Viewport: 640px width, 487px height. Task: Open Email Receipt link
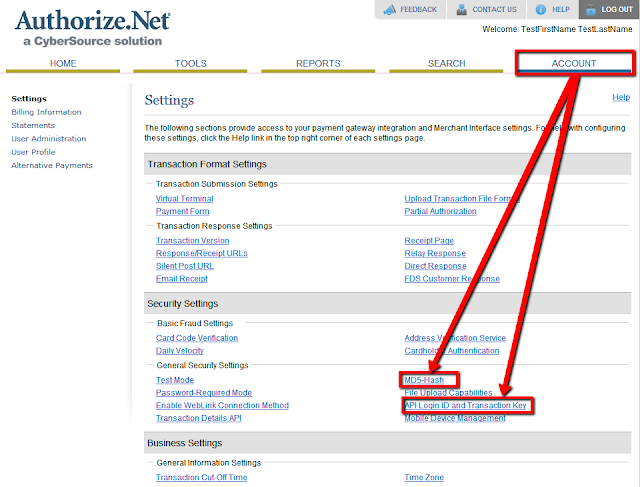coord(182,278)
